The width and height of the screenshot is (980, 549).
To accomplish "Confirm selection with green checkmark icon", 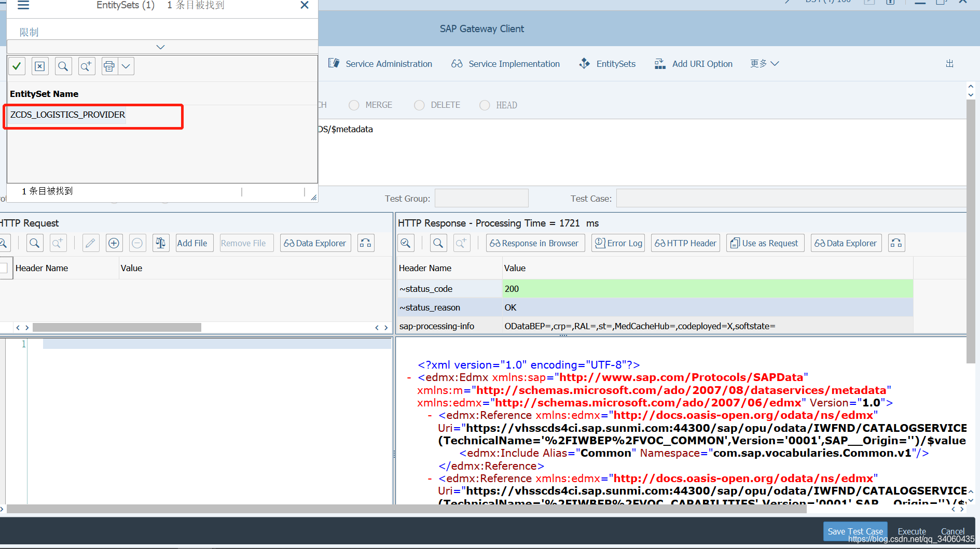I will pyautogui.click(x=17, y=66).
